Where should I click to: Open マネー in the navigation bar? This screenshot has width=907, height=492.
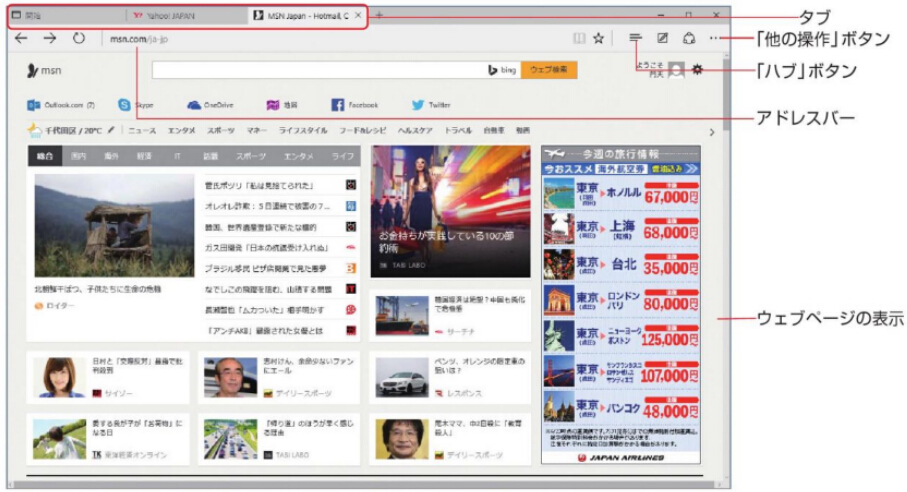[x=257, y=131]
